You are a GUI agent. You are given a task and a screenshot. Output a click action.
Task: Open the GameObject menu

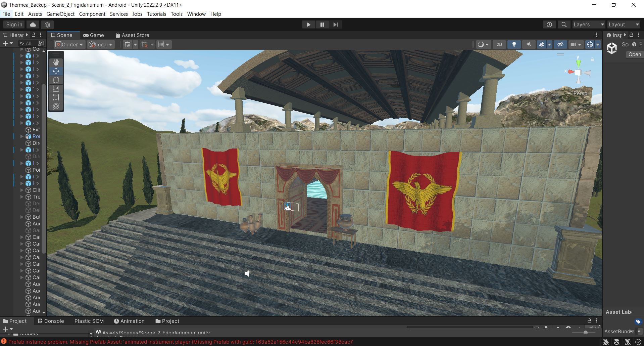click(x=60, y=14)
